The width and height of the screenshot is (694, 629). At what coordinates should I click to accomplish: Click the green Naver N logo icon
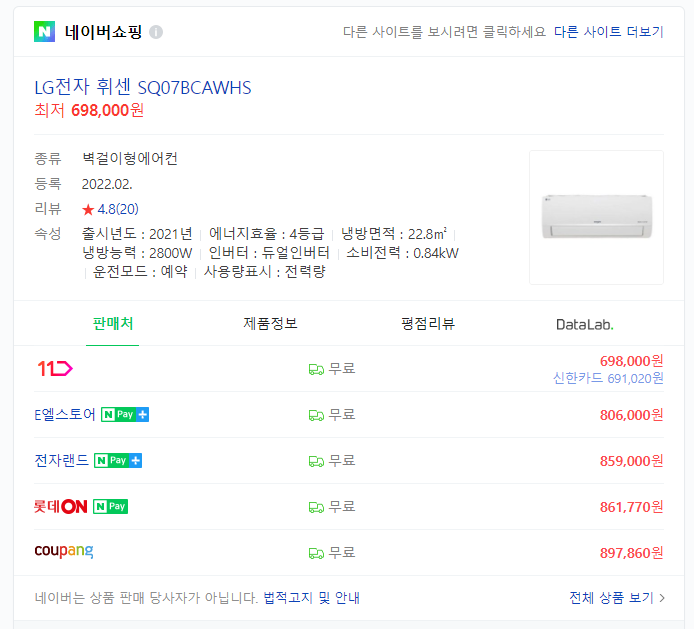(x=44, y=31)
